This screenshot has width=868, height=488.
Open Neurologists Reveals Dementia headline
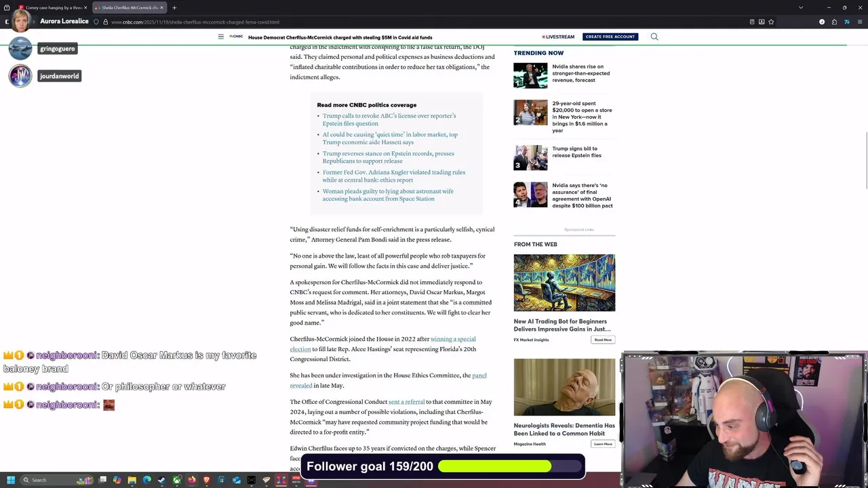coord(564,430)
